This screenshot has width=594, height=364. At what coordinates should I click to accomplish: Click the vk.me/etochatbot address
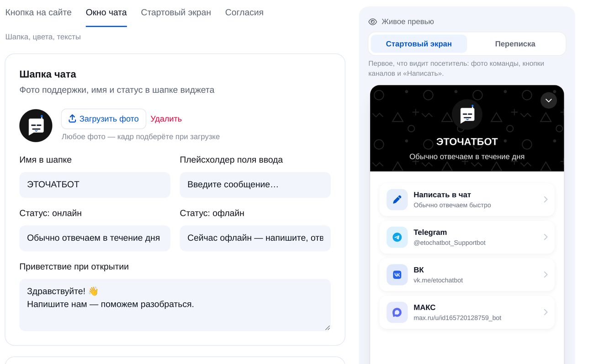pos(438,280)
